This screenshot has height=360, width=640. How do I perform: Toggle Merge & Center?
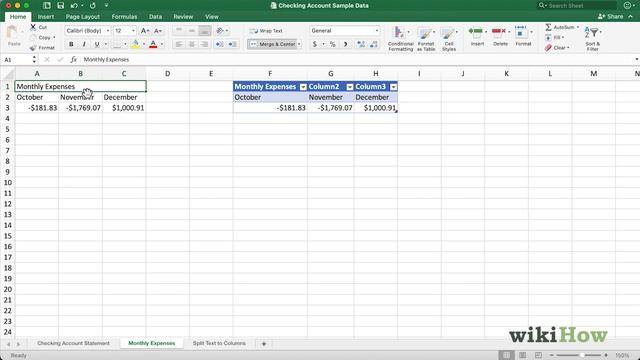272,44
